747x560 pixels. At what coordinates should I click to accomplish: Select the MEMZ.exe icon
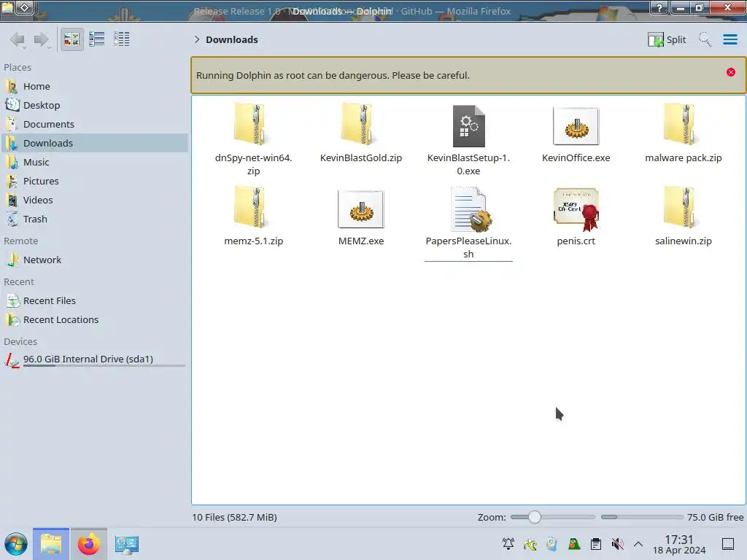tap(360, 209)
